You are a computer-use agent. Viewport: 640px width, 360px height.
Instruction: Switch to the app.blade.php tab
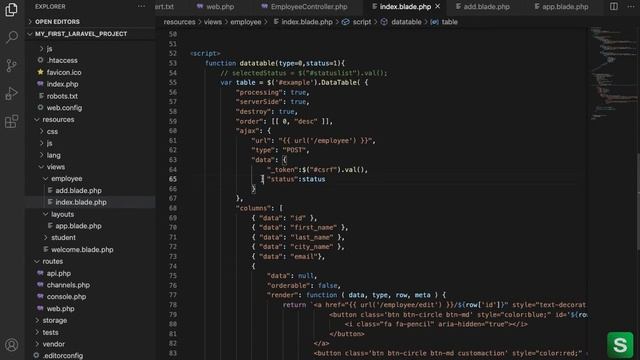(x=561, y=7)
